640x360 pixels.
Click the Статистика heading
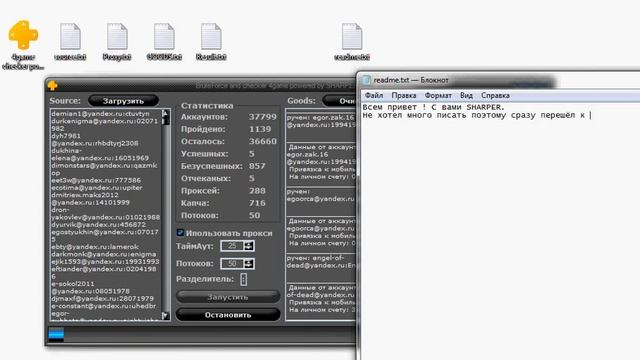click(x=207, y=105)
